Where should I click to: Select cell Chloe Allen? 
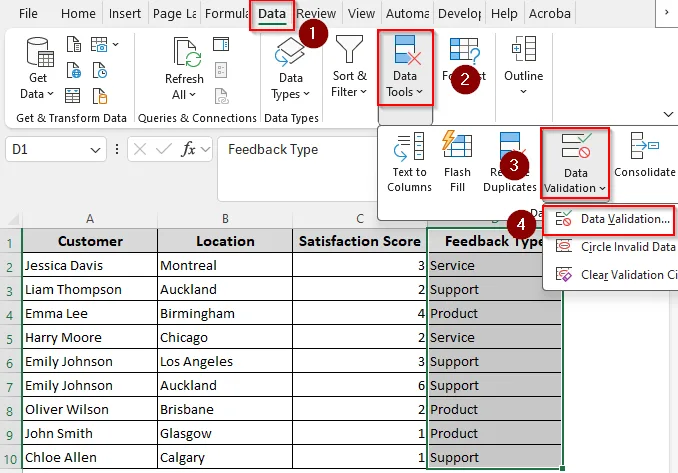click(x=90, y=457)
